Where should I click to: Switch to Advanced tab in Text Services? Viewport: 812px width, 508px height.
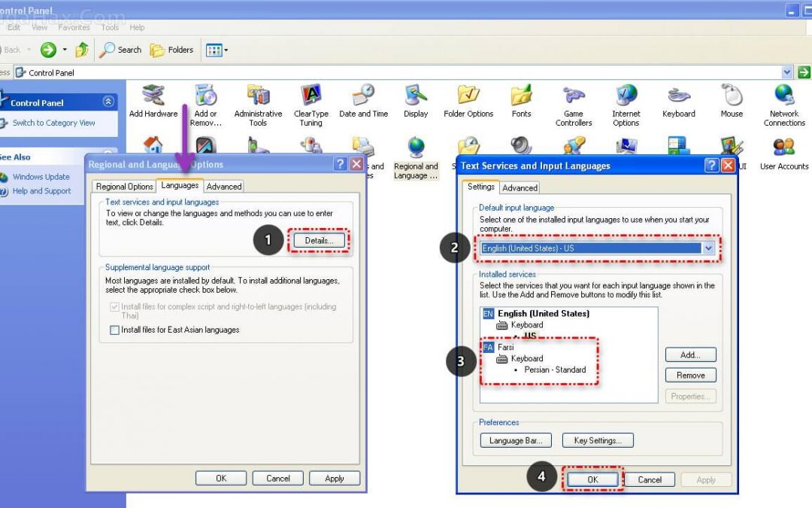520,187
